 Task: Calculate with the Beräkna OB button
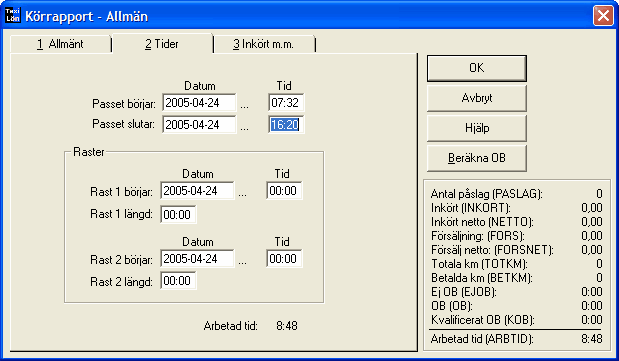click(x=476, y=158)
